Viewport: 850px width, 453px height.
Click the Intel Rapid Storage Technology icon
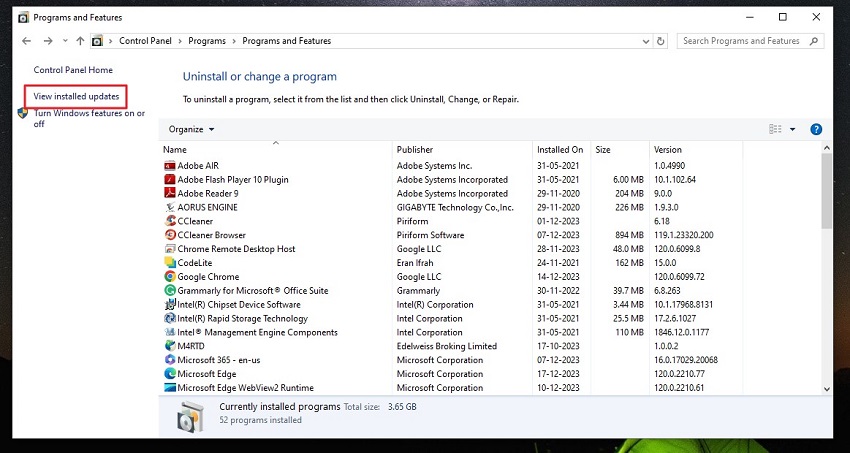170,319
